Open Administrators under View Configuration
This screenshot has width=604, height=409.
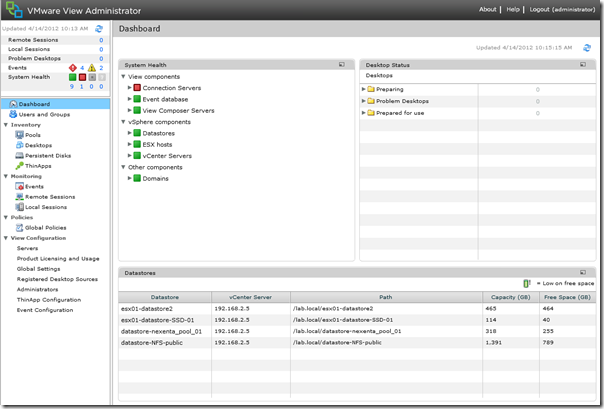[37, 290]
